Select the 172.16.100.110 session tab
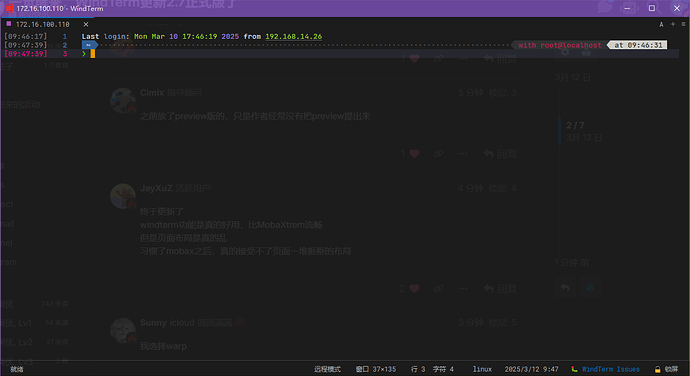Image resolution: width=690 pixels, height=376 pixels. coord(43,24)
